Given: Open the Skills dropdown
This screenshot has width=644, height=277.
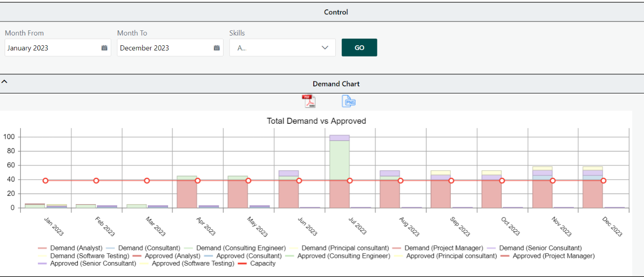Looking at the screenshot, I should pyautogui.click(x=282, y=48).
